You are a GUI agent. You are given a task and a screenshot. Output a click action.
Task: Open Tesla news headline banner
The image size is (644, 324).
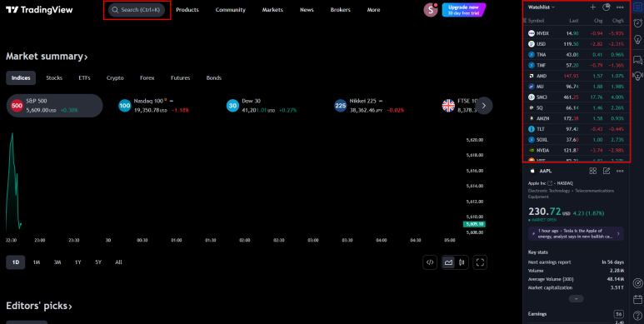tap(576, 234)
